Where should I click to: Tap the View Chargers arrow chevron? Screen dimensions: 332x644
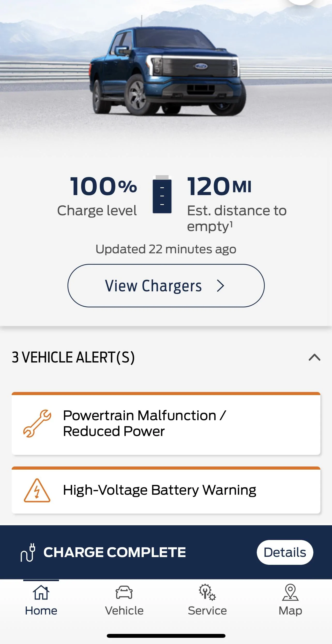point(220,286)
